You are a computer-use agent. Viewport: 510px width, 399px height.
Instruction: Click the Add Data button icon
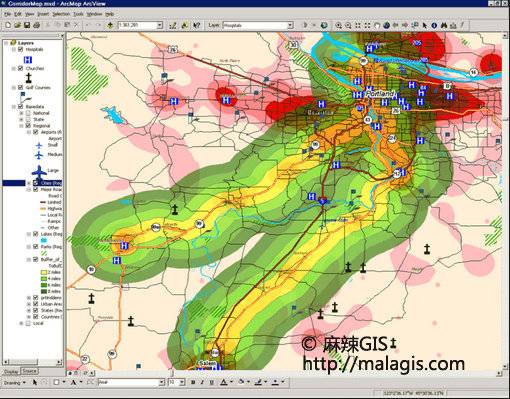click(x=110, y=25)
